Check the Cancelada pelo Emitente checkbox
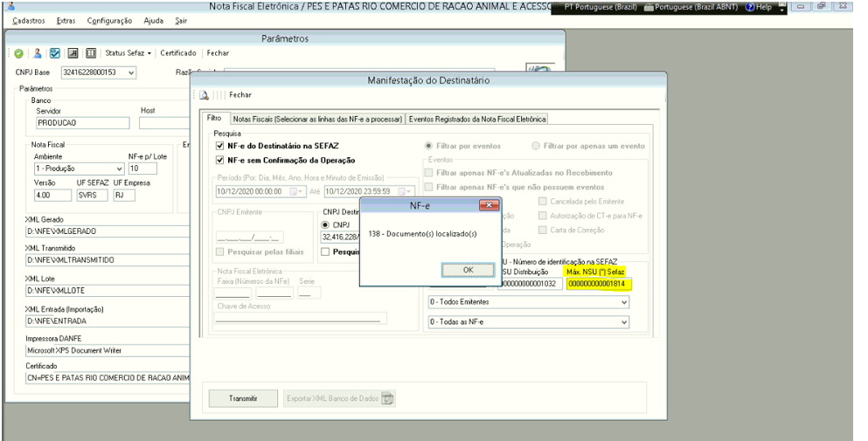Screen dimensions: 868x441 point(543,202)
